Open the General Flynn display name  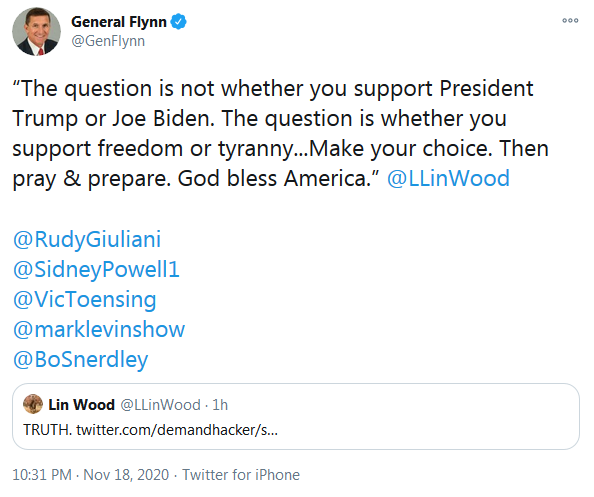point(119,22)
